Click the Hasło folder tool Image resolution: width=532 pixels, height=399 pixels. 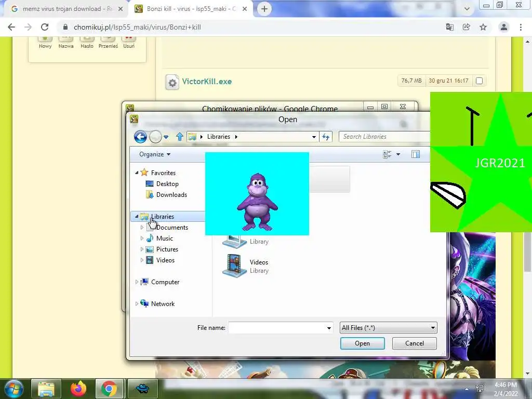(87, 43)
